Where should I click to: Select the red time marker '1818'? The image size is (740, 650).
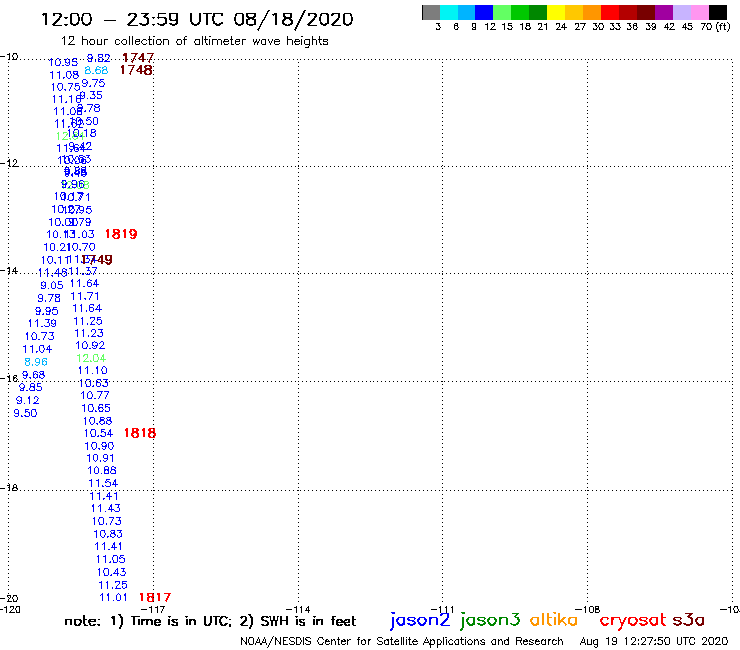pyautogui.click(x=140, y=433)
